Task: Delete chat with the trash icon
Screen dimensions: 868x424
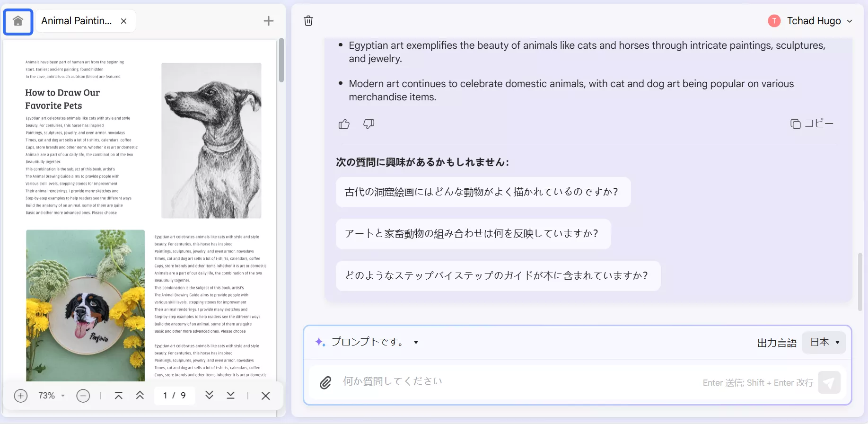Action: click(x=308, y=21)
